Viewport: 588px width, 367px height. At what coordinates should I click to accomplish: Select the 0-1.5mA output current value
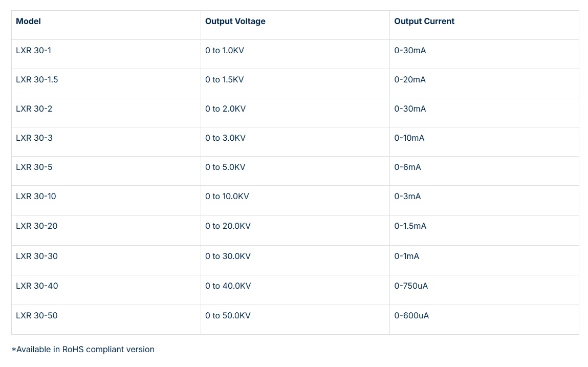(x=410, y=226)
